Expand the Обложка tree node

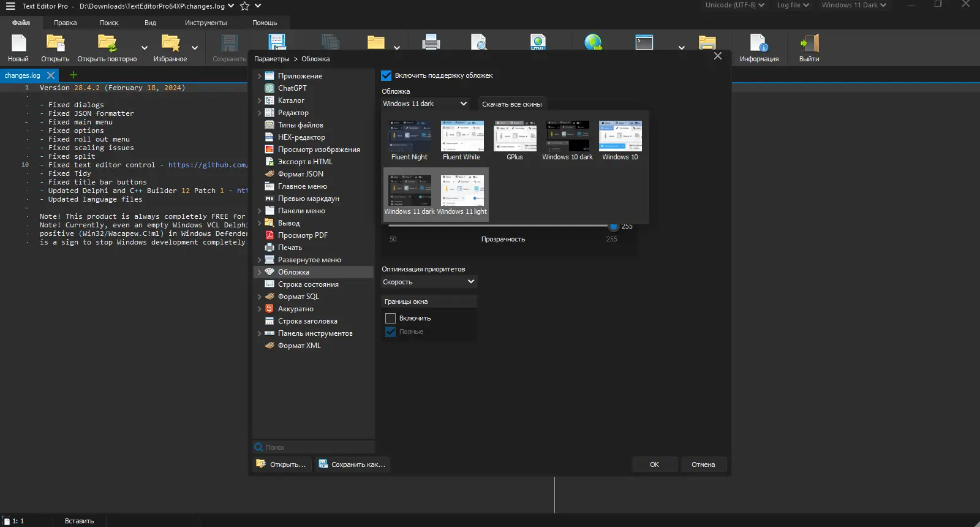click(x=259, y=272)
